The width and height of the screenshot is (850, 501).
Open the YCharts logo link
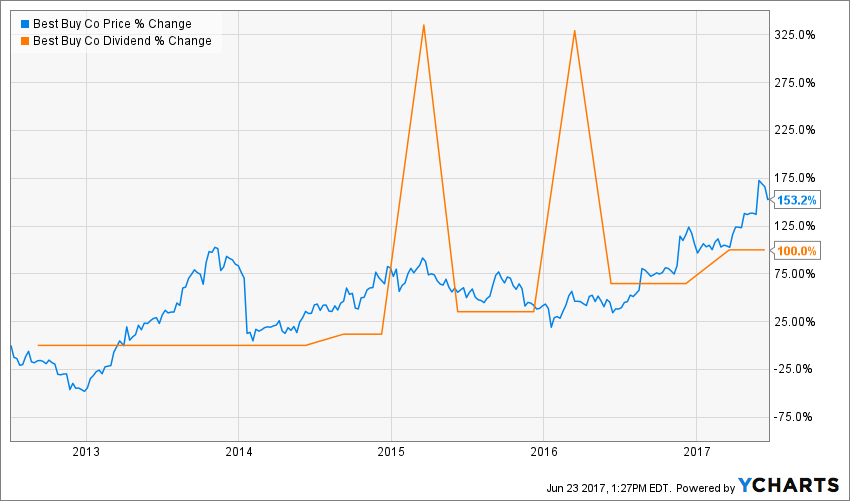(x=789, y=485)
